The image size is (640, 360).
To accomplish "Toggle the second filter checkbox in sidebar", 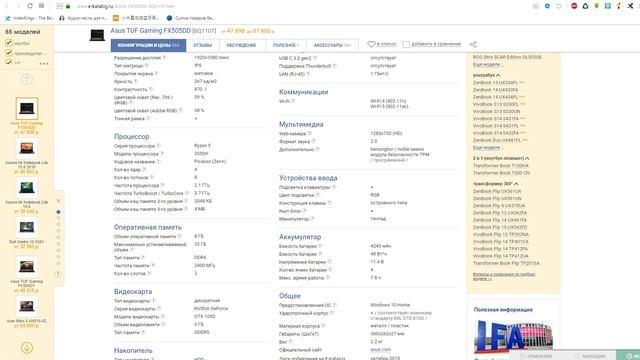I will (9, 53).
